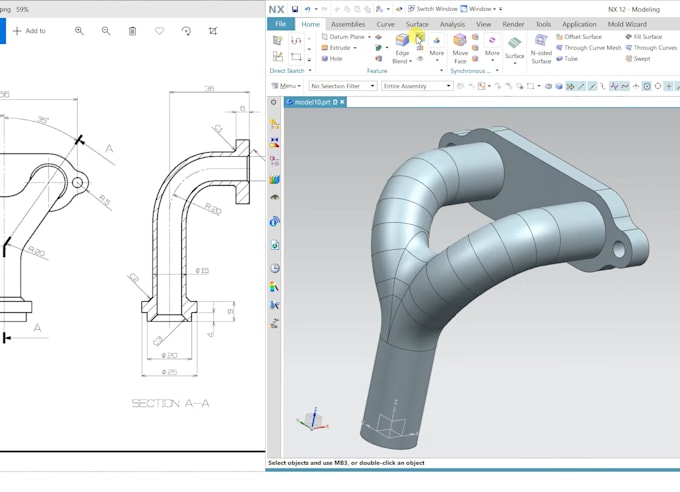
Task: Open the Entire Assembly scope dropdown
Action: 417,86
